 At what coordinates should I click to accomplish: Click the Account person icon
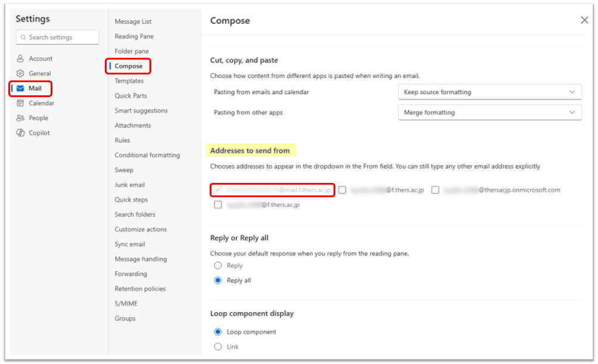pos(21,58)
